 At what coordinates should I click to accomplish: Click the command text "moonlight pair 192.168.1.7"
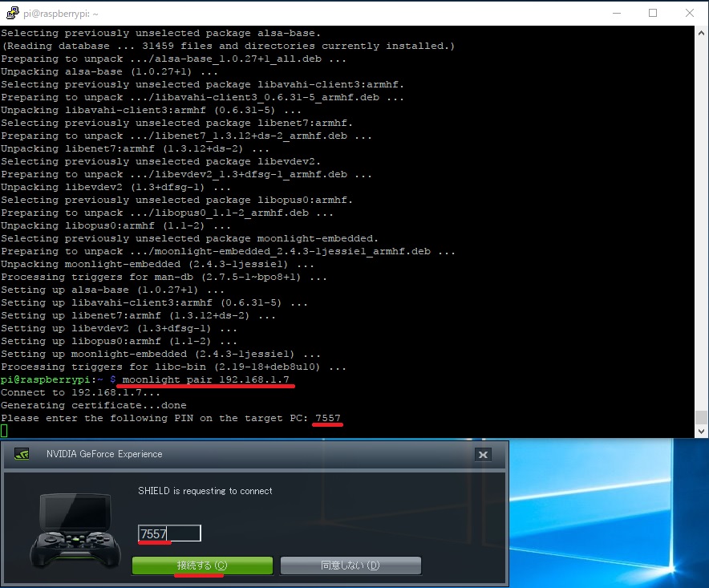click(206, 379)
